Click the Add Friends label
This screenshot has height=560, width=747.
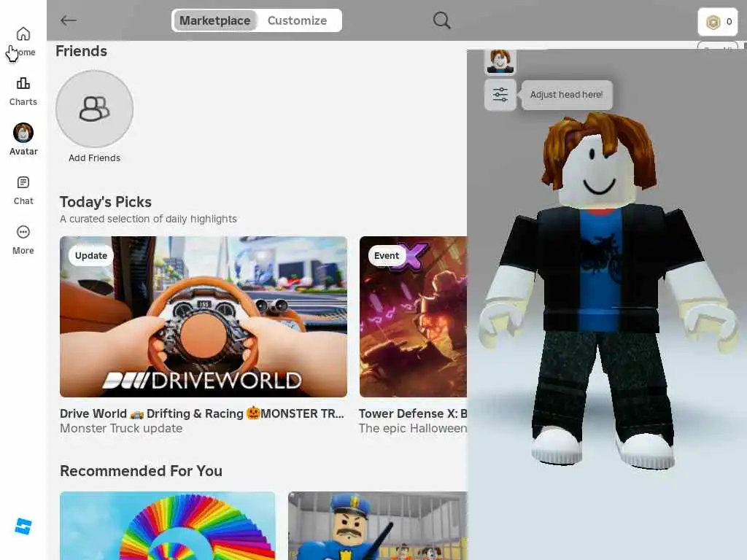[x=94, y=158]
